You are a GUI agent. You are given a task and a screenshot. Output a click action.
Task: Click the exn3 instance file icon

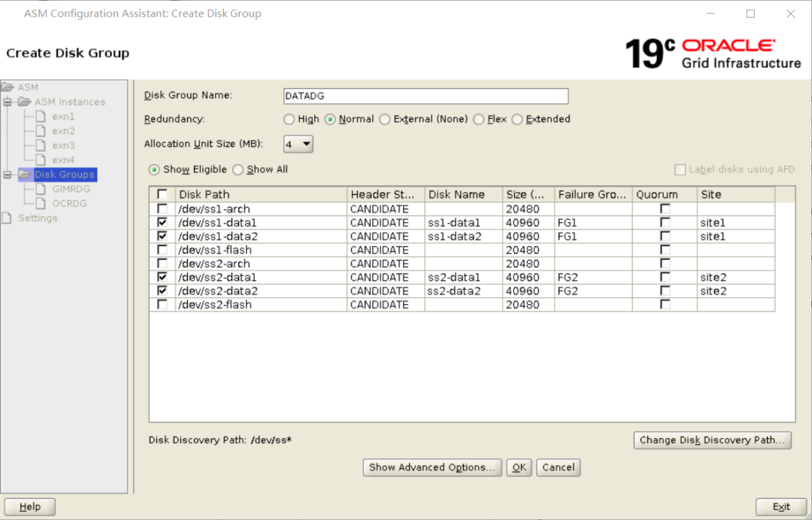click(41, 145)
